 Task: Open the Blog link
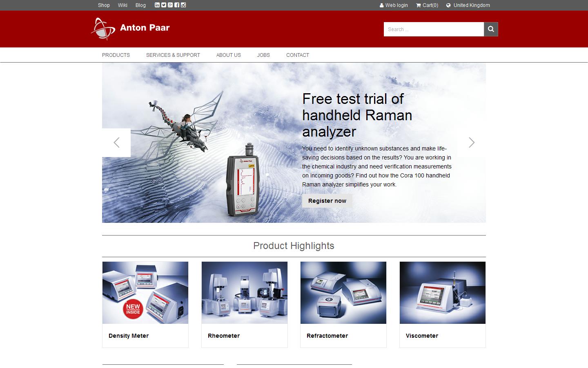tap(140, 5)
